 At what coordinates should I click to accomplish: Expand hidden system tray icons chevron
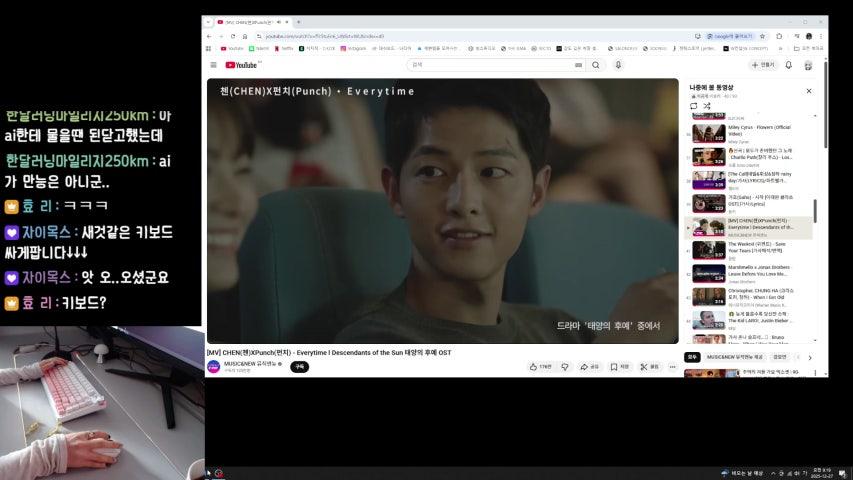773,473
